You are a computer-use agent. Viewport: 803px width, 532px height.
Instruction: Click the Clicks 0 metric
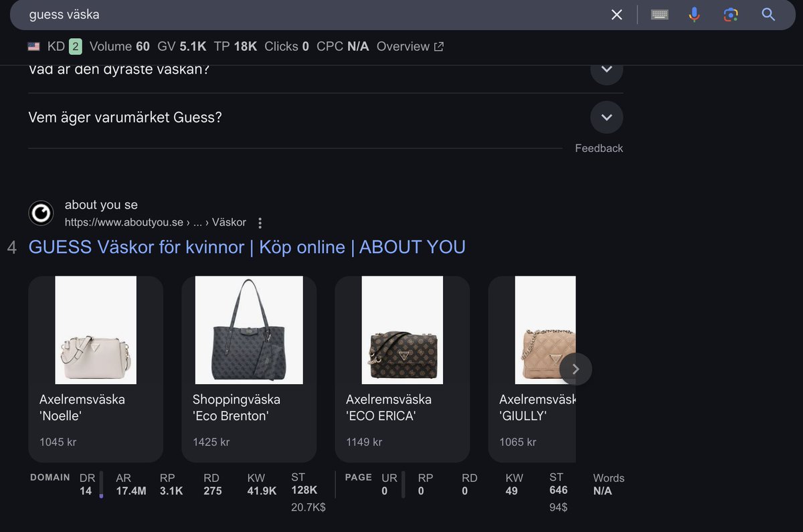click(286, 47)
